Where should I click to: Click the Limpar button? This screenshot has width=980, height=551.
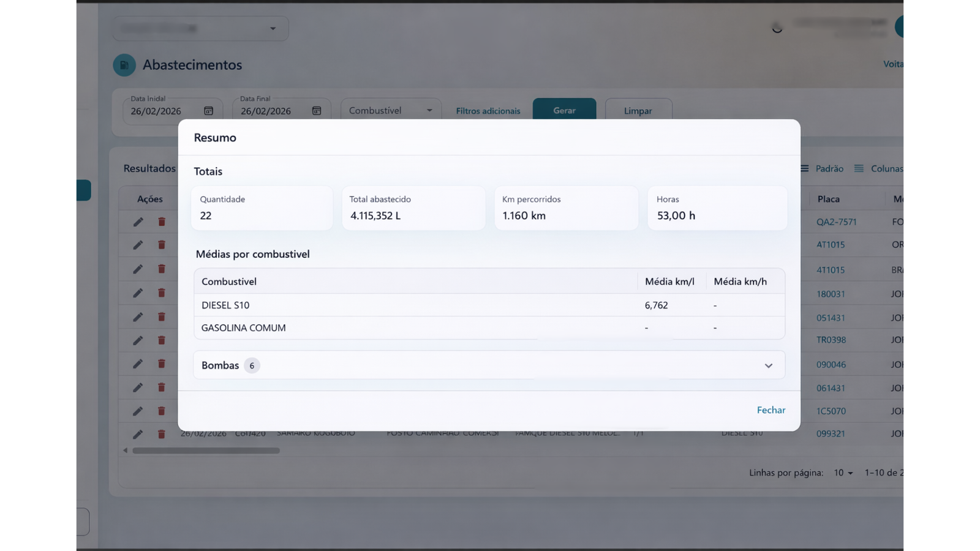click(x=638, y=111)
